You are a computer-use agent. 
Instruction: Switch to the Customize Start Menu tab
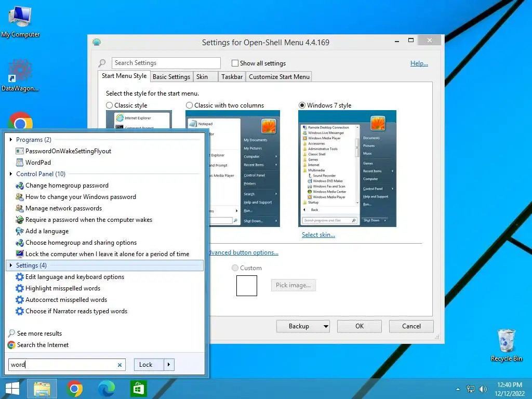click(x=279, y=77)
